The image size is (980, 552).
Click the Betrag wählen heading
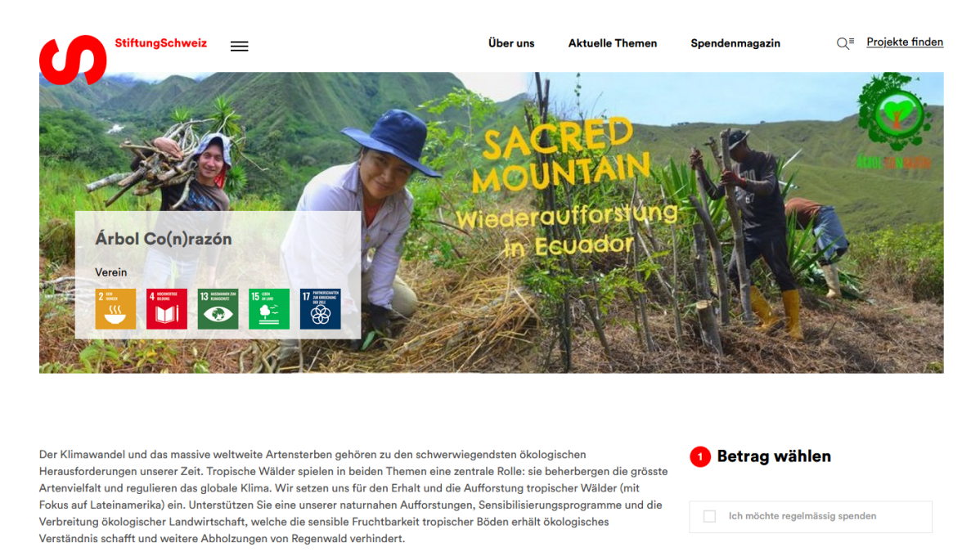point(774,456)
